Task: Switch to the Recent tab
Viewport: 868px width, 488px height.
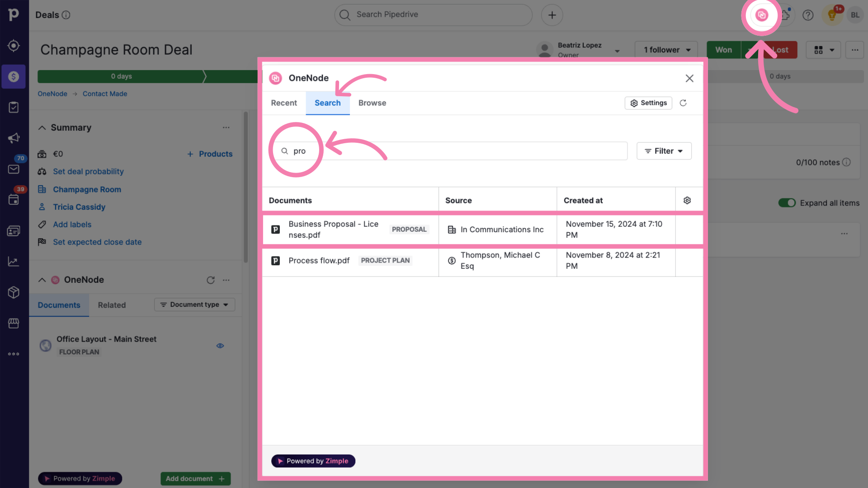Action: point(283,103)
